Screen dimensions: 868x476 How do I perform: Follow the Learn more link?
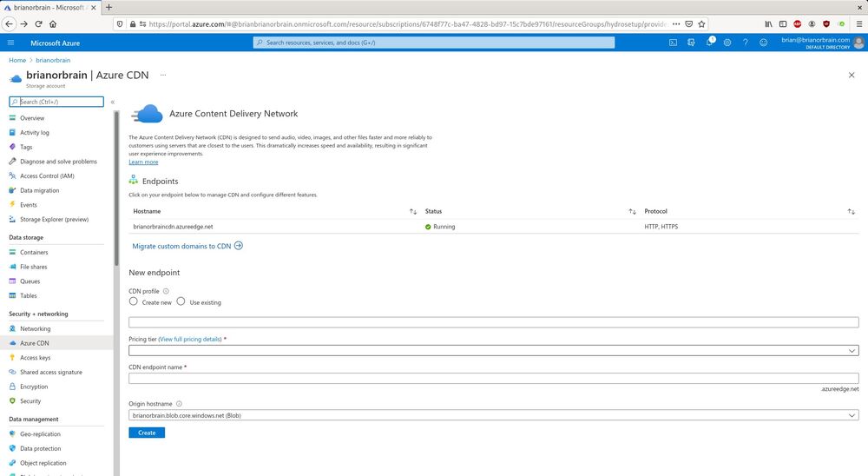[143, 162]
